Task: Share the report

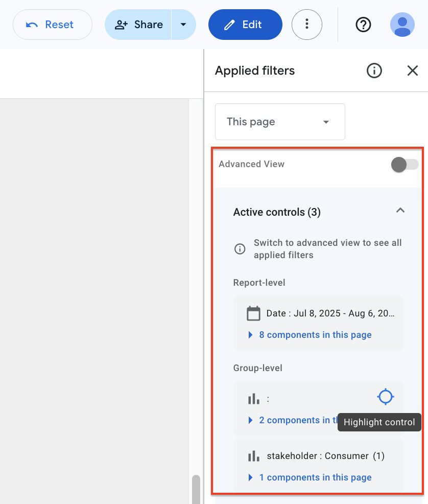Action: tap(138, 25)
